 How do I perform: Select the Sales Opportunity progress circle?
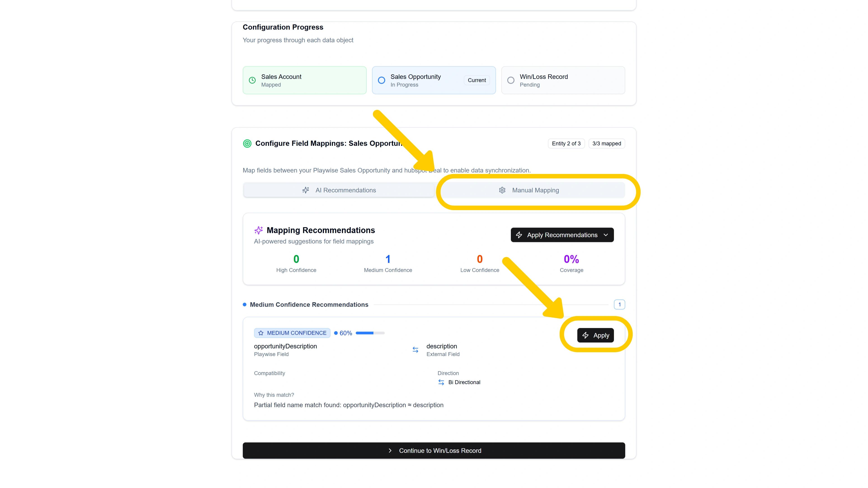pos(381,80)
